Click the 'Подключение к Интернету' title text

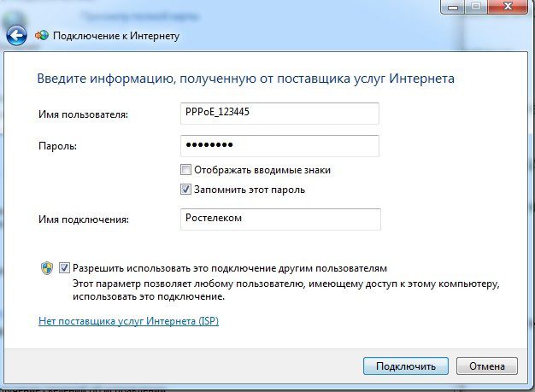pyautogui.click(x=116, y=36)
